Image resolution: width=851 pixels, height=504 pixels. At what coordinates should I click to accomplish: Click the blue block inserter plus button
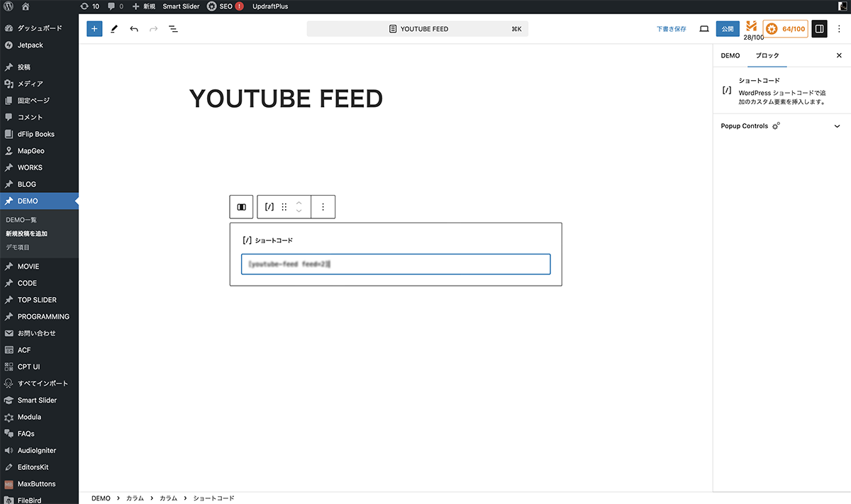click(94, 29)
